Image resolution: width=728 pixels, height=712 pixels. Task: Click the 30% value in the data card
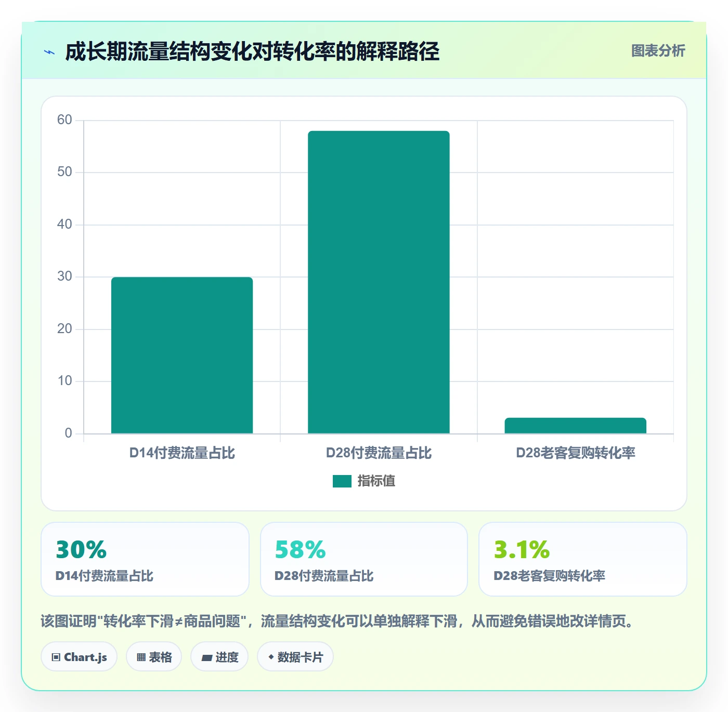(x=81, y=549)
